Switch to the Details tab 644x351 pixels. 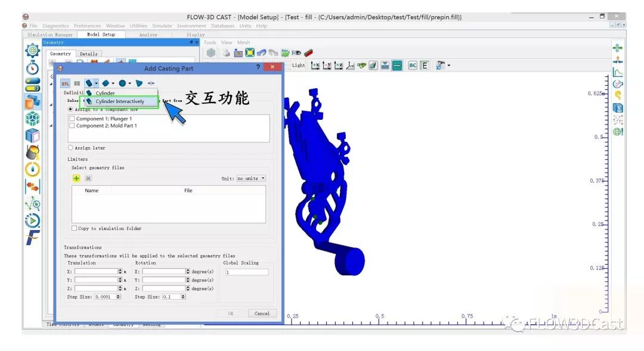point(88,54)
